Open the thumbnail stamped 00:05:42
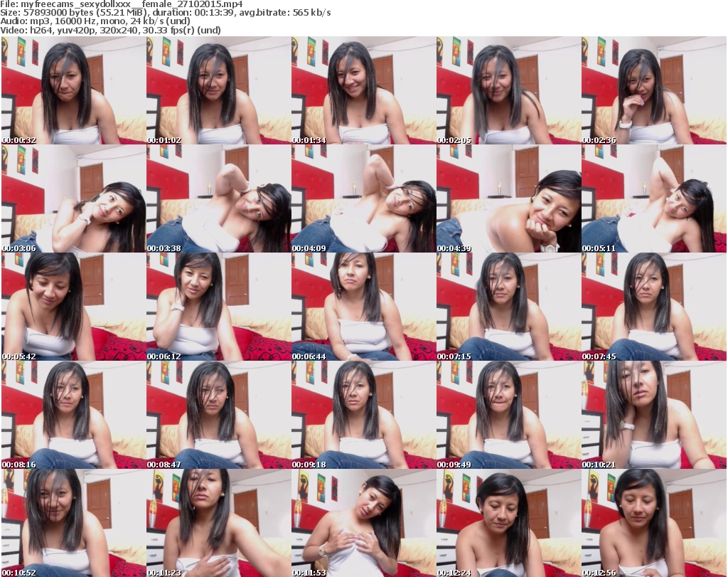Image resolution: width=728 pixels, height=577 pixels. pos(73,307)
